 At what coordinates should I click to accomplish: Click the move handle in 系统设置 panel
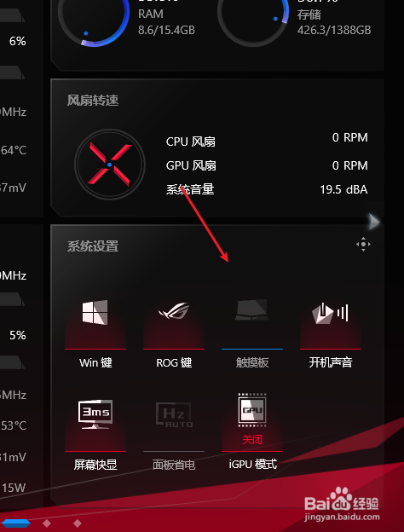[x=363, y=244]
